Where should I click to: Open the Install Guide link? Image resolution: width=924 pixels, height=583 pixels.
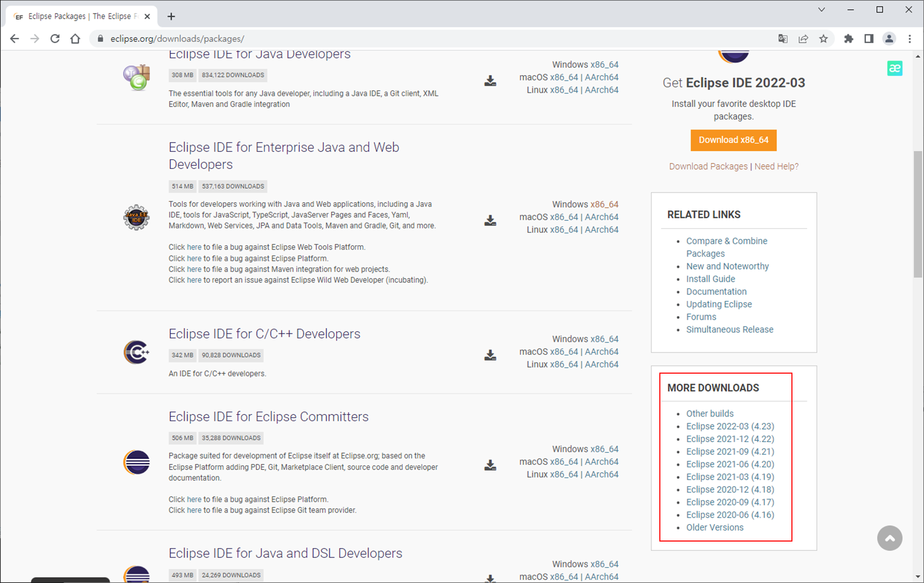point(711,279)
